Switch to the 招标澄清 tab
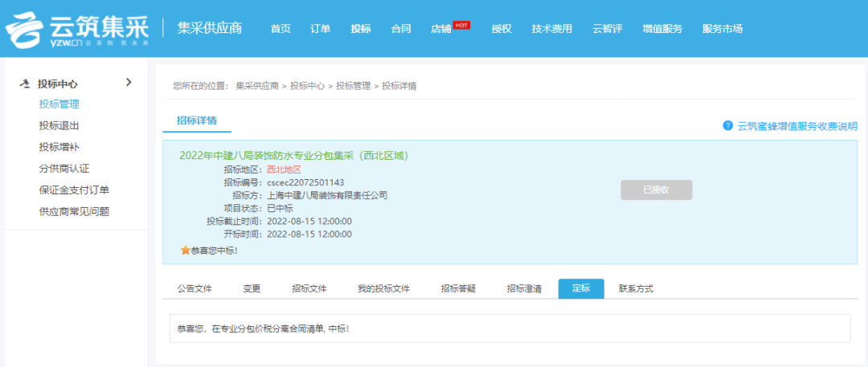The height and width of the screenshot is (367, 868). pos(524,289)
